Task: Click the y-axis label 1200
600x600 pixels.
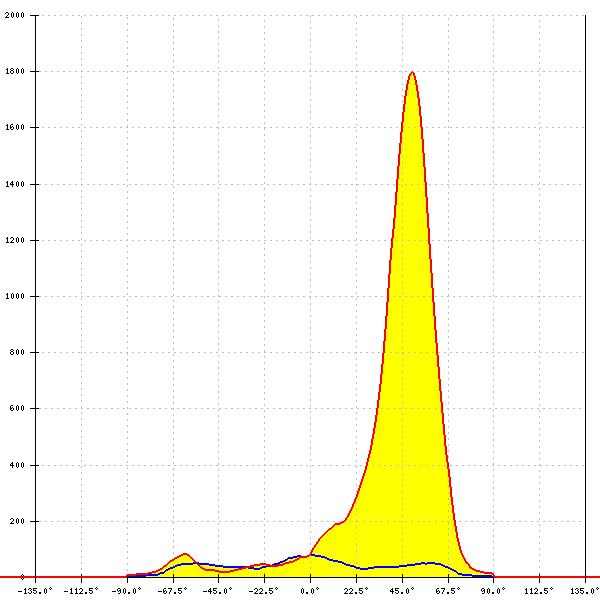Action: point(15,240)
